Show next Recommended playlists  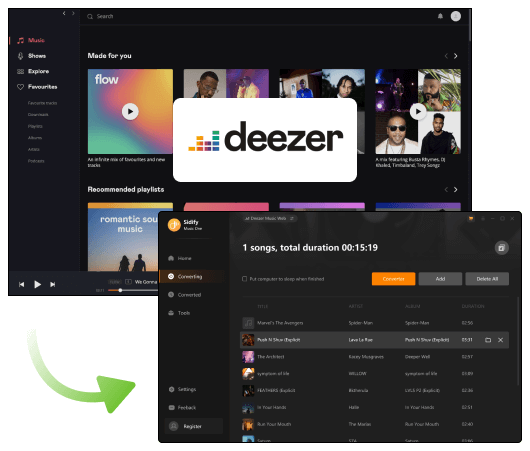[x=456, y=190]
